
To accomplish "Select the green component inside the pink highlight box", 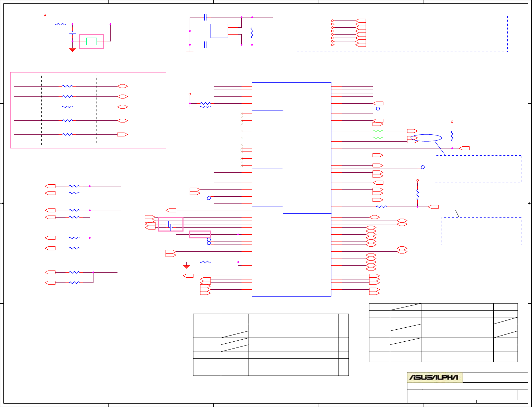I will click(91, 41).
